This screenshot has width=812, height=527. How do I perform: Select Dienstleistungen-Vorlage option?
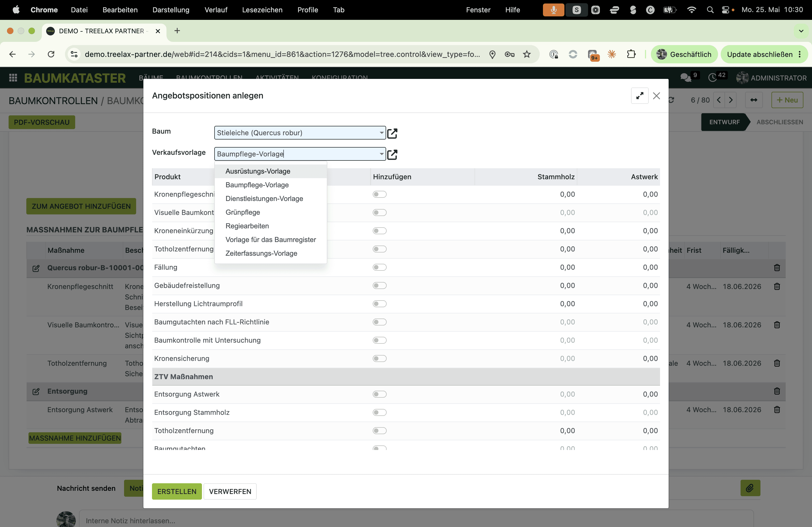tap(271, 198)
